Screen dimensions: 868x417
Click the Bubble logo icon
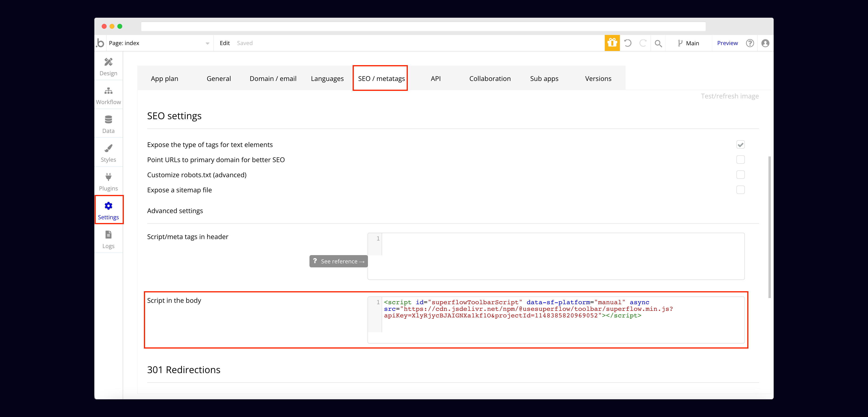point(100,43)
